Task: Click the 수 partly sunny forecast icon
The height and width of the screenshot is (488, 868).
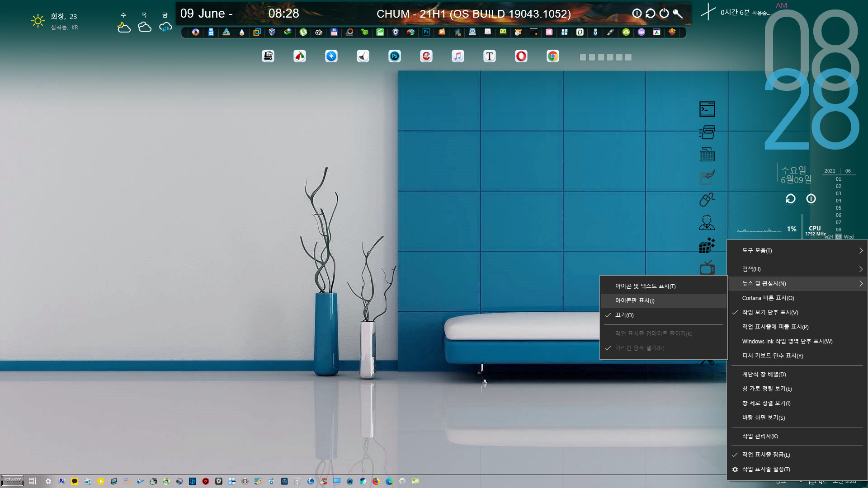Action: [123, 27]
